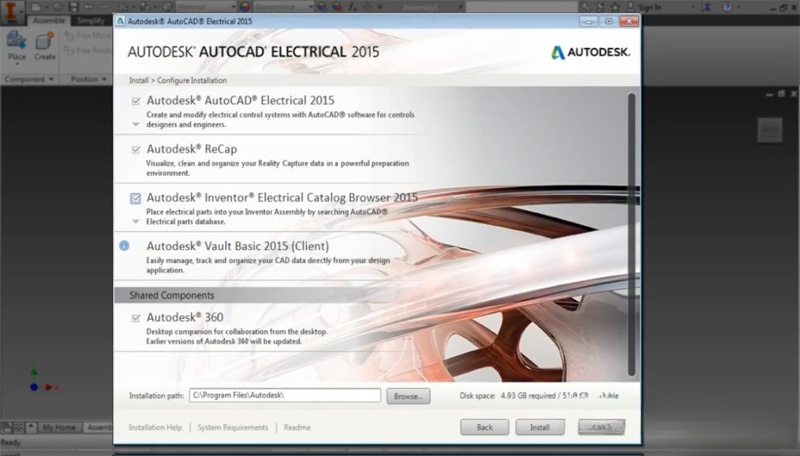This screenshot has width=800, height=456.
Task: Open the Readme link
Action: [x=297, y=427]
